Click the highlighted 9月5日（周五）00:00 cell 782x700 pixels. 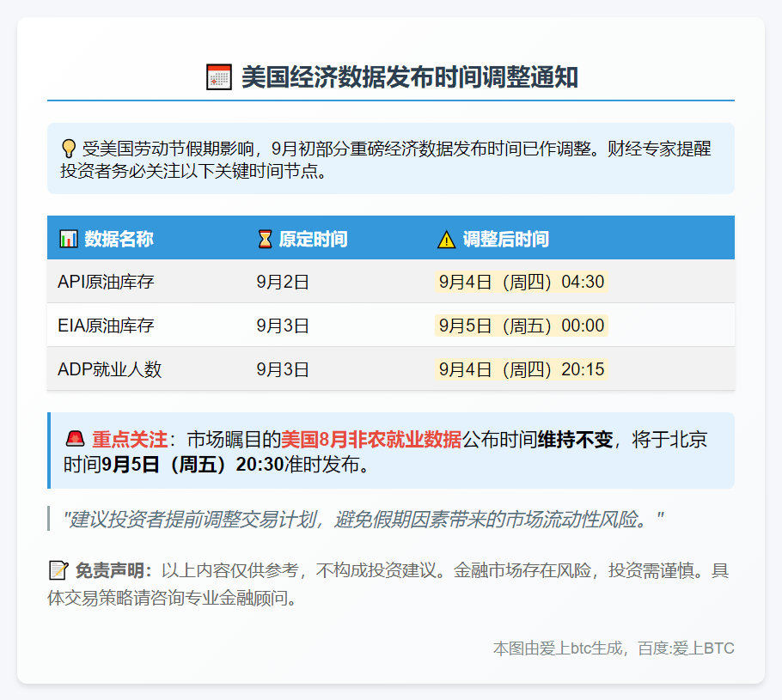[x=521, y=326]
